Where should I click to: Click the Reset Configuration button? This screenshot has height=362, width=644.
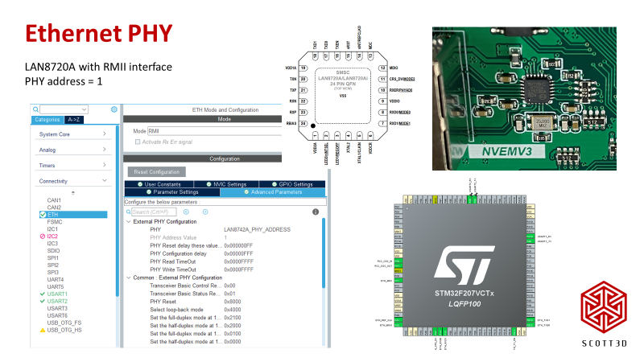pos(156,172)
